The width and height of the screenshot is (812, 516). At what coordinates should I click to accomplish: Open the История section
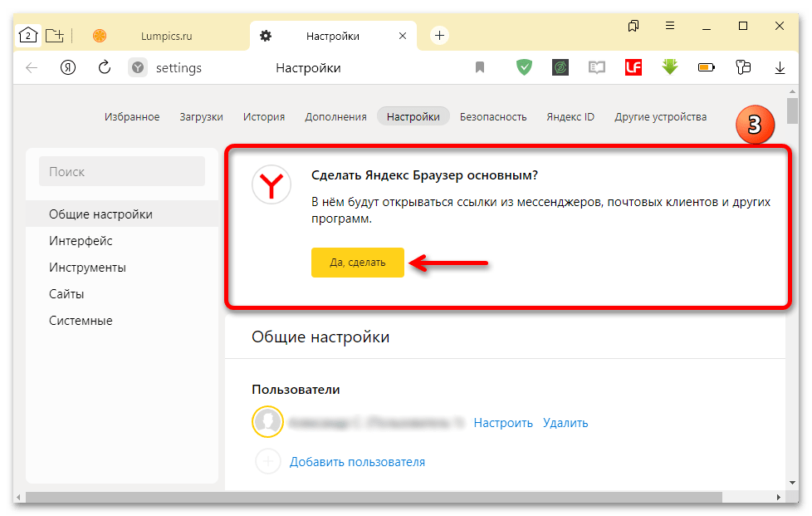[x=263, y=116]
